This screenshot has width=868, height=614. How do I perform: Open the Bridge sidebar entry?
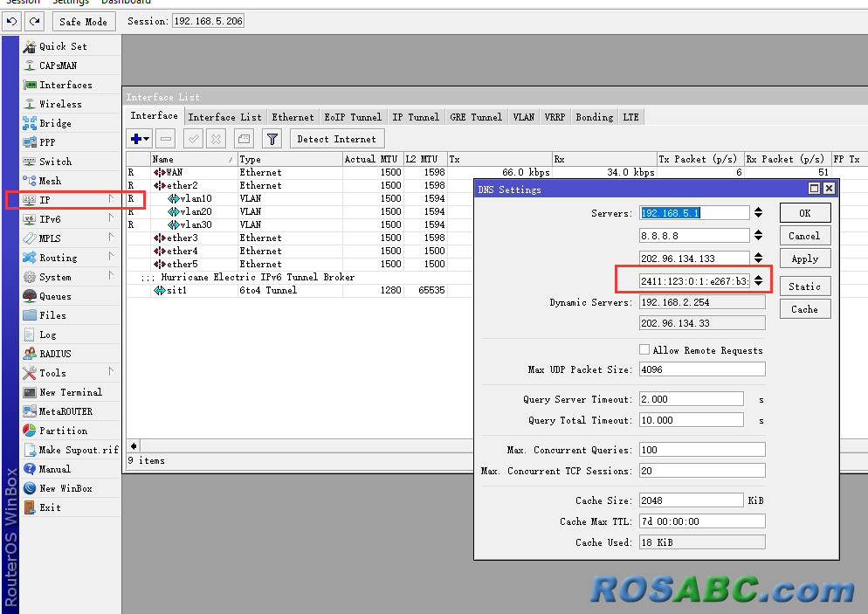[71, 123]
